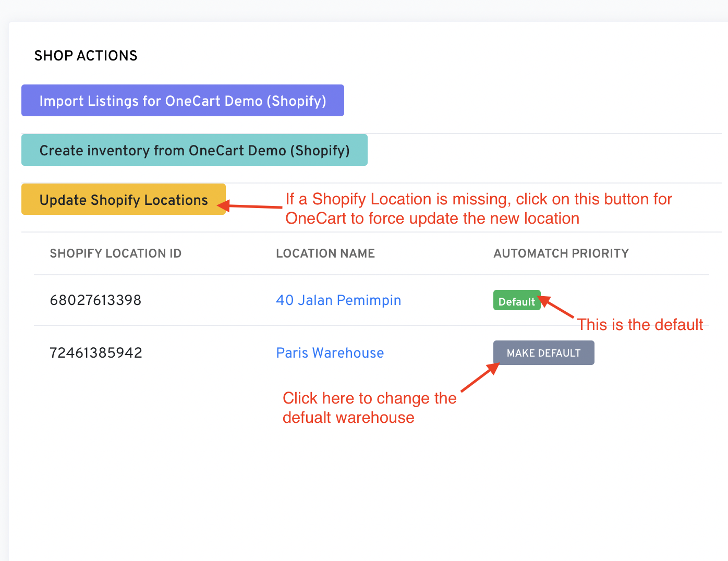Screen dimensions: 728x561
Task: Click red arrow pointing at Update Shopify Locations
Action: point(253,206)
